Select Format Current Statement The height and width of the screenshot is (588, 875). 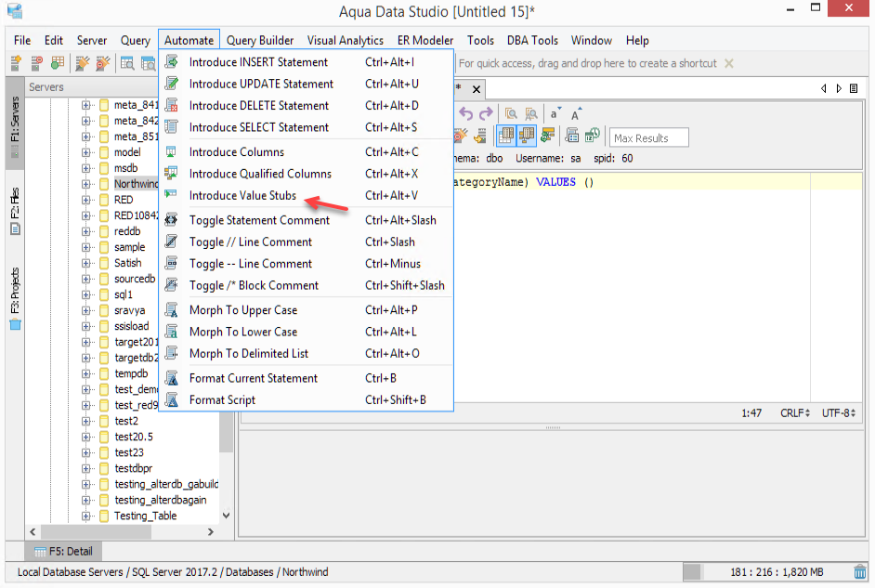pyautogui.click(x=306, y=378)
